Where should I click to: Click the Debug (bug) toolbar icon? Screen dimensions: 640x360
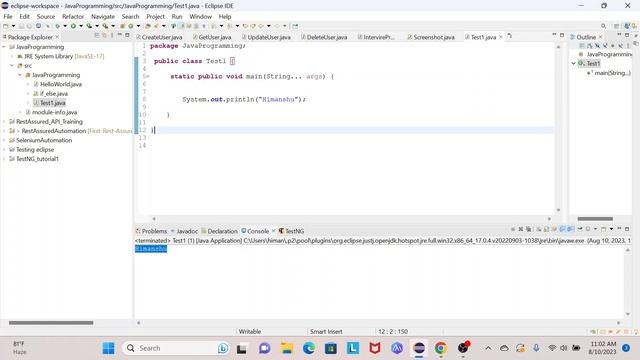click(x=57, y=26)
